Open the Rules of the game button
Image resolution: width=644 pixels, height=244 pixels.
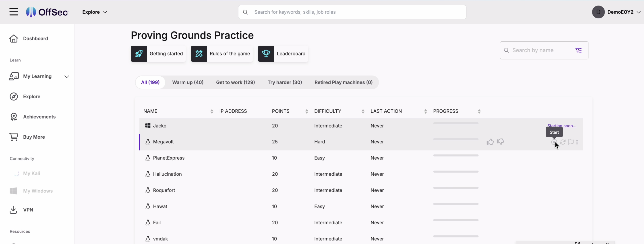(x=222, y=54)
